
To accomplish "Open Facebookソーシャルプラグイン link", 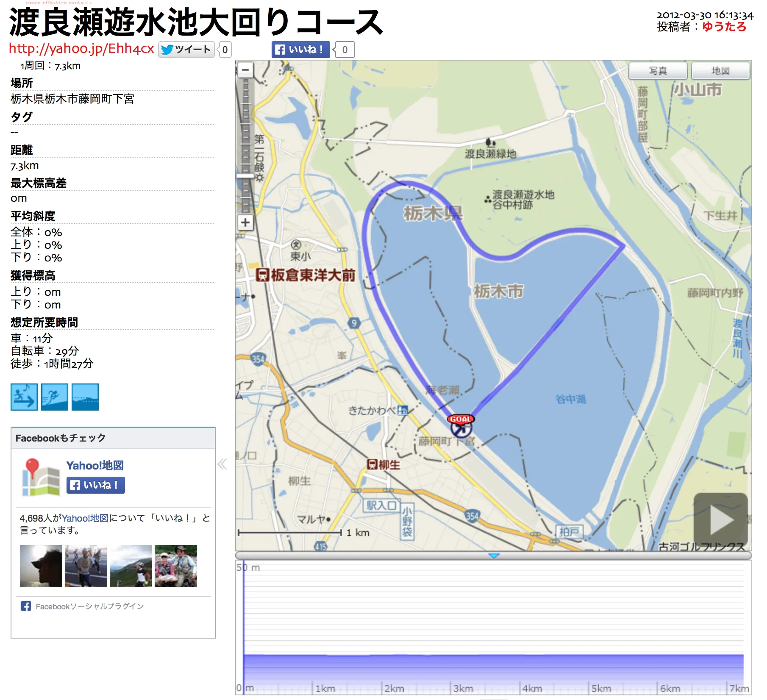I will pos(89,606).
